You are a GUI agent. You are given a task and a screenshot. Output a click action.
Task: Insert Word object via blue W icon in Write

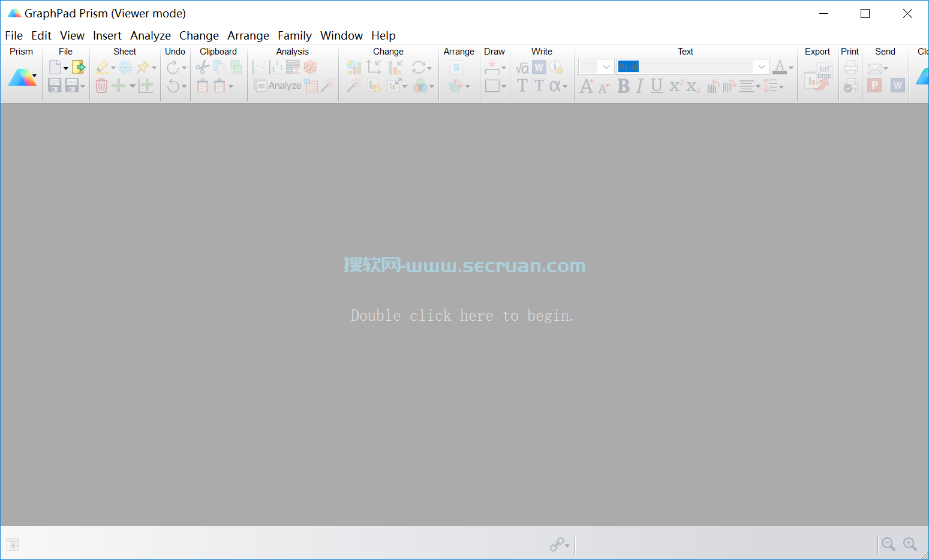[x=539, y=67]
